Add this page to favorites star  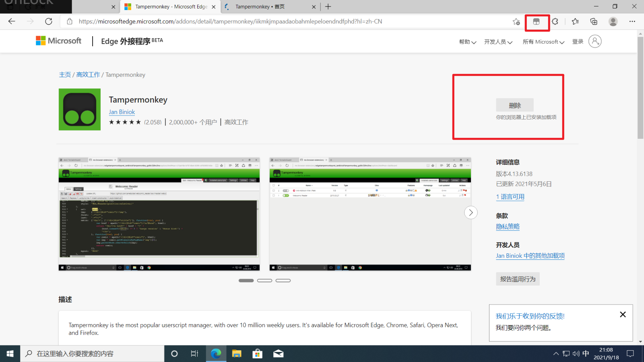pyautogui.click(x=516, y=22)
